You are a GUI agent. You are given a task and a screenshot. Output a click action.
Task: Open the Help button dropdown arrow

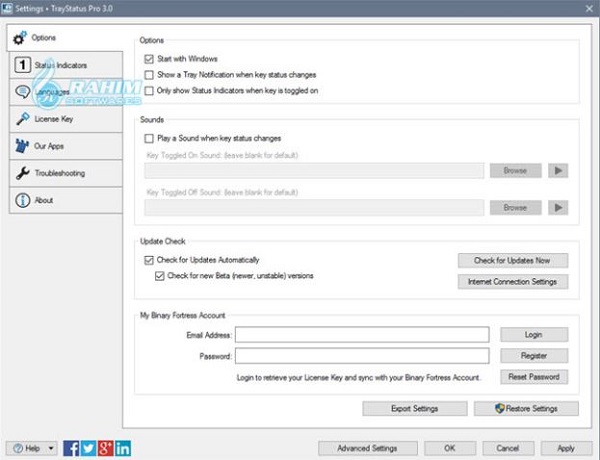click(x=51, y=448)
